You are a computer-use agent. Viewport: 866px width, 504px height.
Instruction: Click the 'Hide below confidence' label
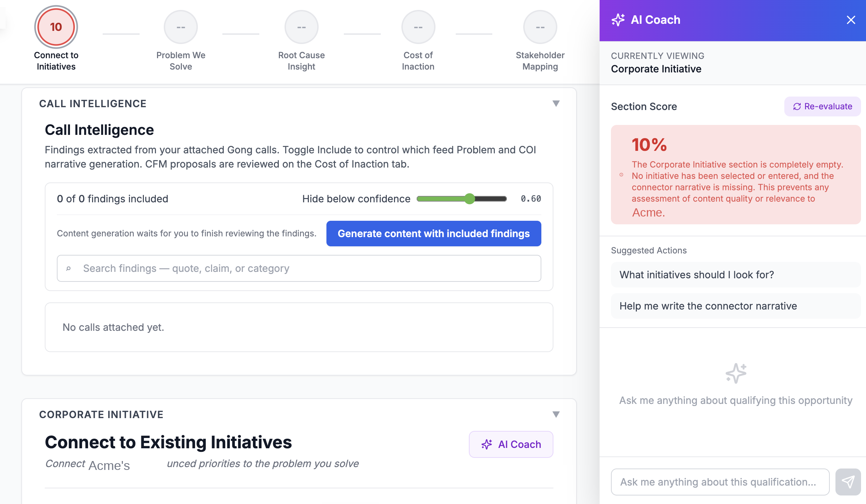[356, 199]
